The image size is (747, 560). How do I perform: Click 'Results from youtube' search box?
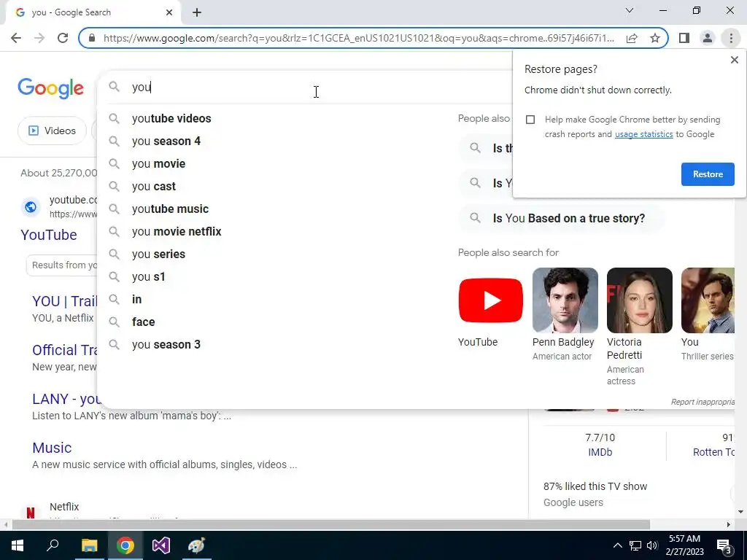tap(62, 265)
